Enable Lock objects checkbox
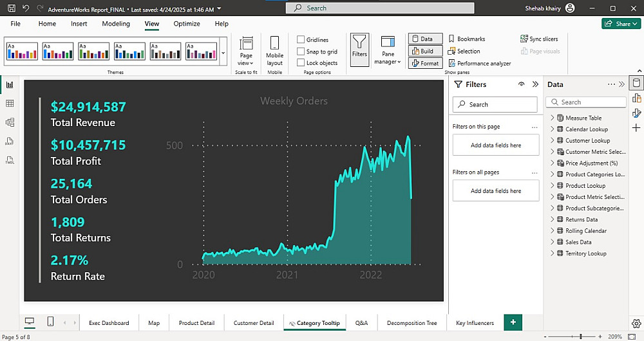The height and width of the screenshot is (341, 644). [301, 63]
